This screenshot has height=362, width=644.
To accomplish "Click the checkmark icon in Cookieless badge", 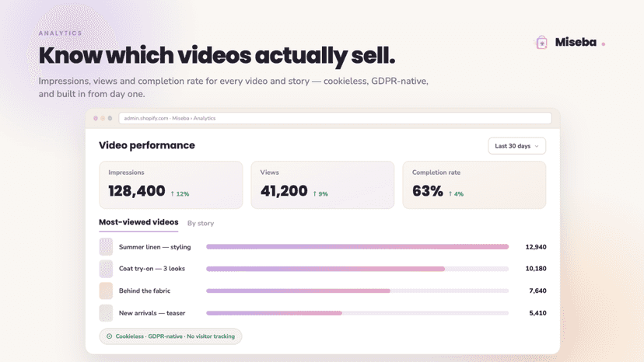I will [109, 336].
